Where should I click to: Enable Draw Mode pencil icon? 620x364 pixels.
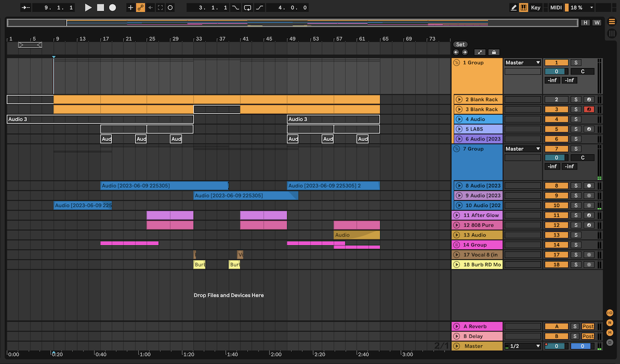(514, 8)
